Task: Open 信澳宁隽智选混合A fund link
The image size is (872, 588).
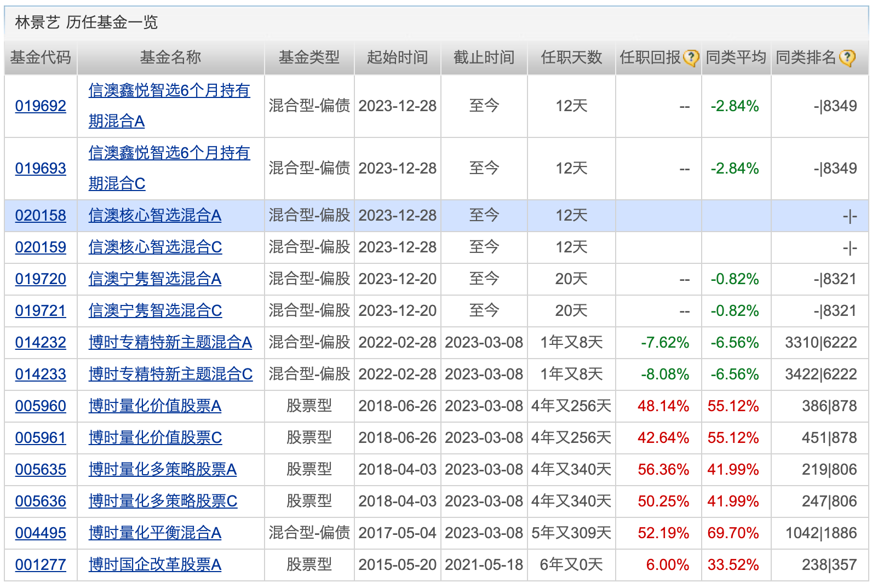Action: (155, 279)
